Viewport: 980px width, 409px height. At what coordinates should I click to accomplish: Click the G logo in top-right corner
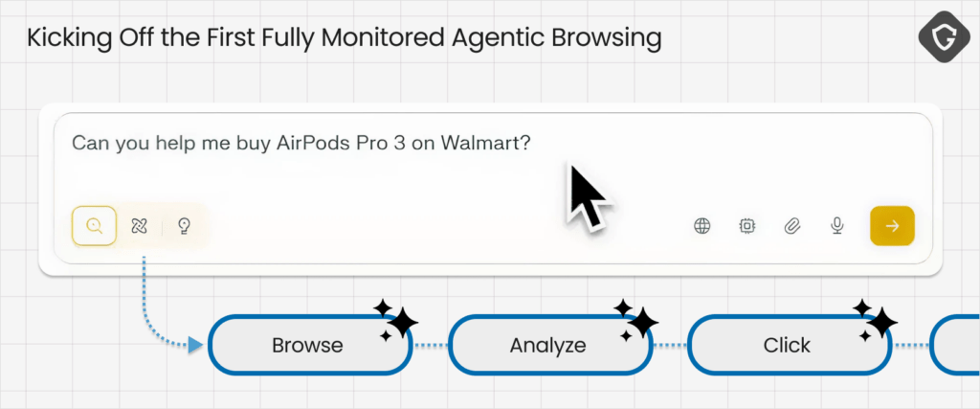tap(939, 38)
